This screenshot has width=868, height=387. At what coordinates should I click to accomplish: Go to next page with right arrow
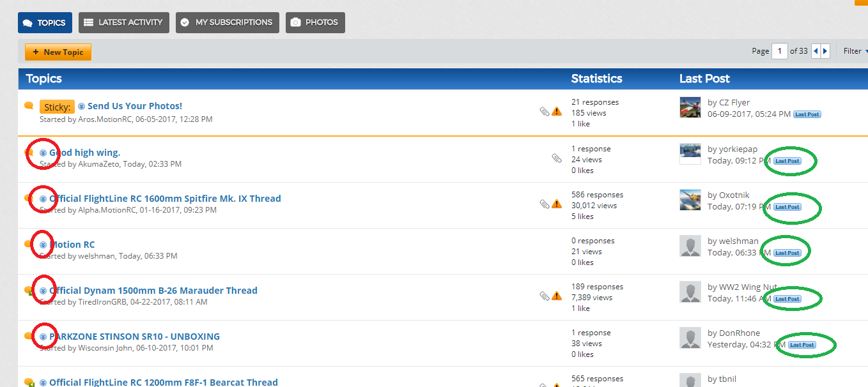pos(825,51)
